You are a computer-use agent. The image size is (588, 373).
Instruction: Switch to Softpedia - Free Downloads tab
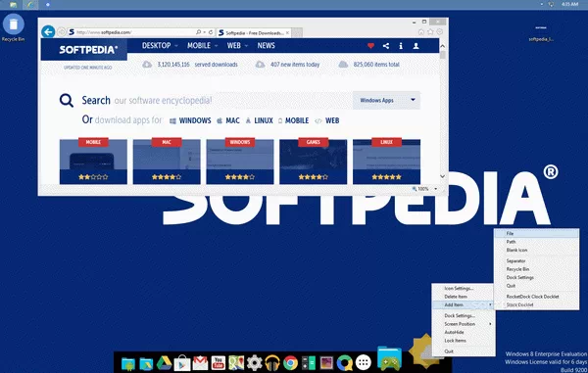254,33
